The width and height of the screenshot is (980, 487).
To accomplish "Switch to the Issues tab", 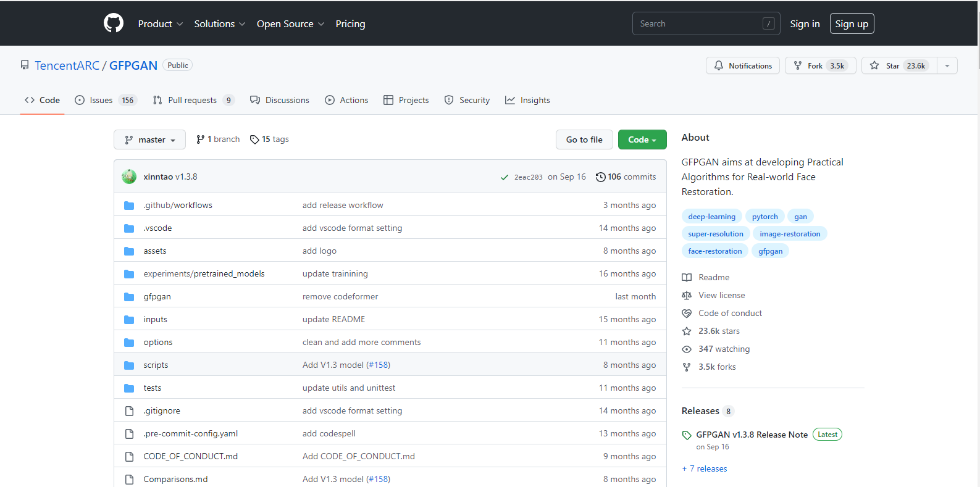I will 101,100.
